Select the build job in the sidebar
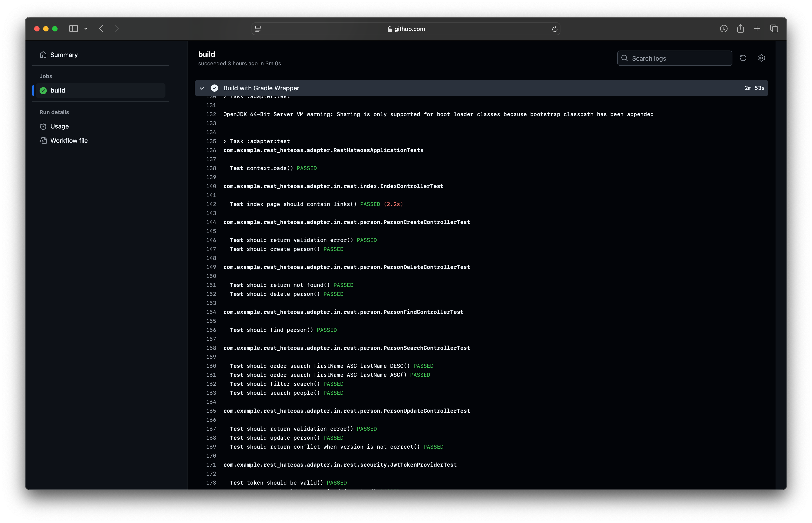The height and width of the screenshot is (523, 812). tap(100, 90)
